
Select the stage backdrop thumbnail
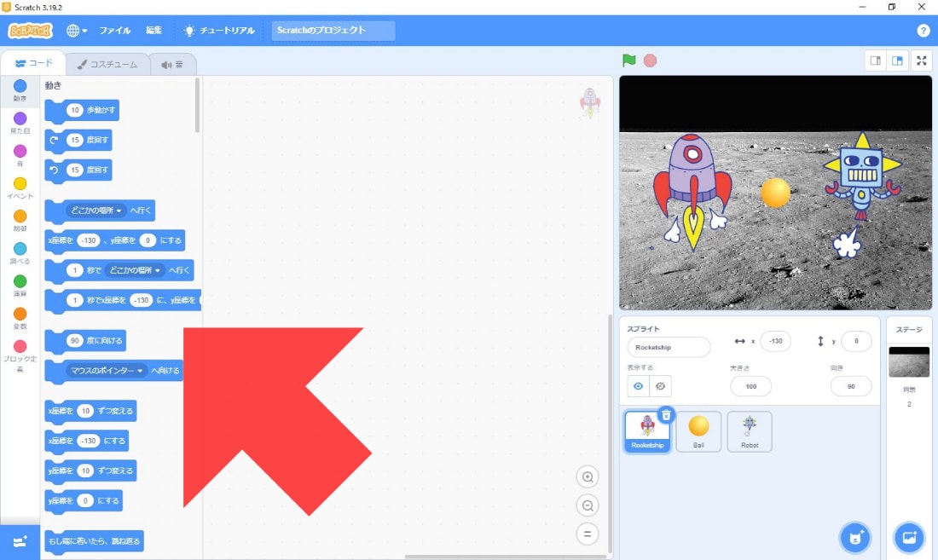click(909, 362)
